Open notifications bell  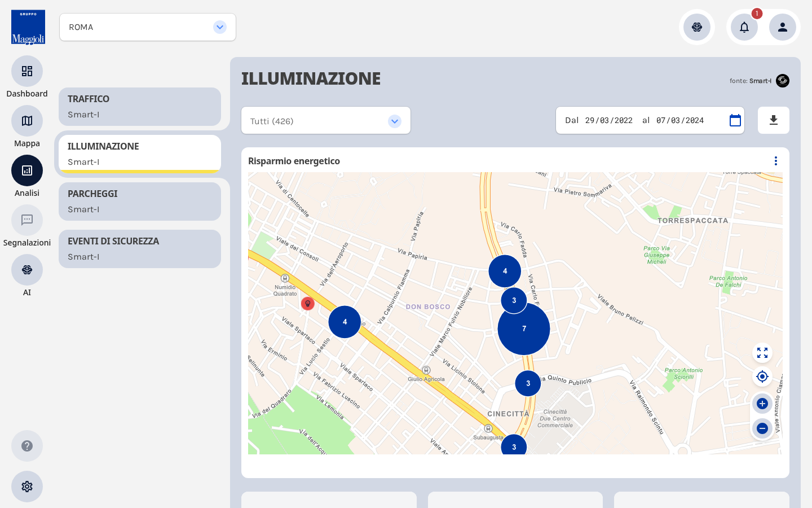coord(744,27)
